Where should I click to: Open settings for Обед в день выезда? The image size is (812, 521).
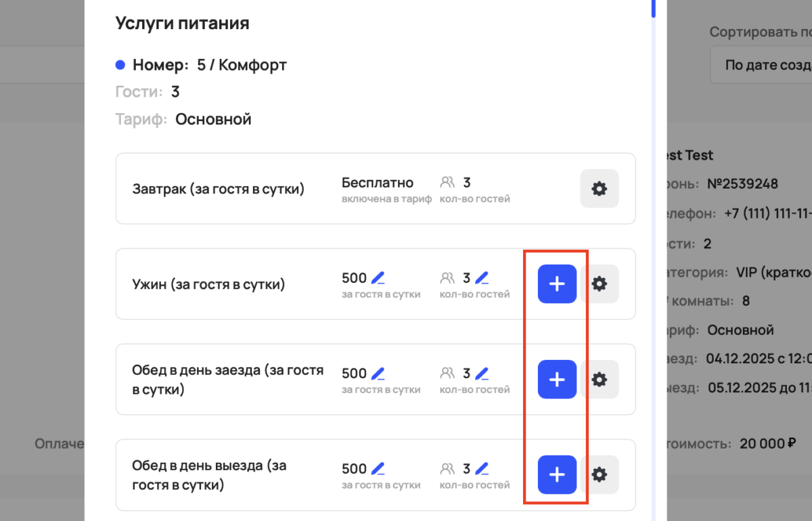600,474
